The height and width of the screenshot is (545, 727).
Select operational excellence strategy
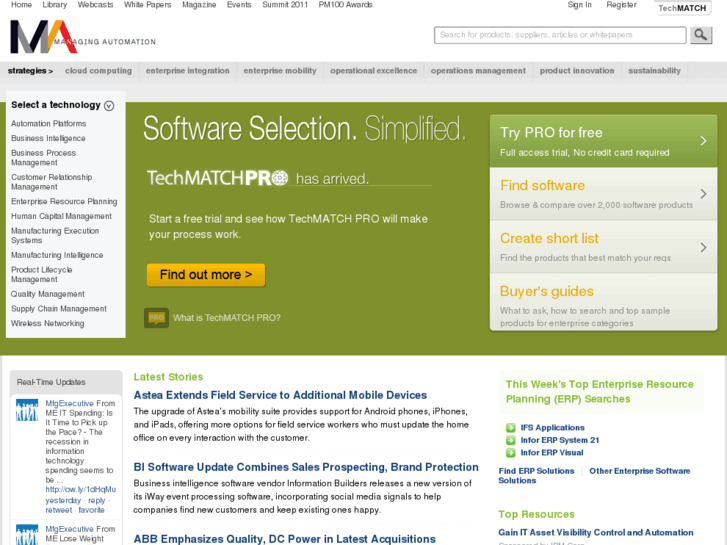tap(374, 71)
